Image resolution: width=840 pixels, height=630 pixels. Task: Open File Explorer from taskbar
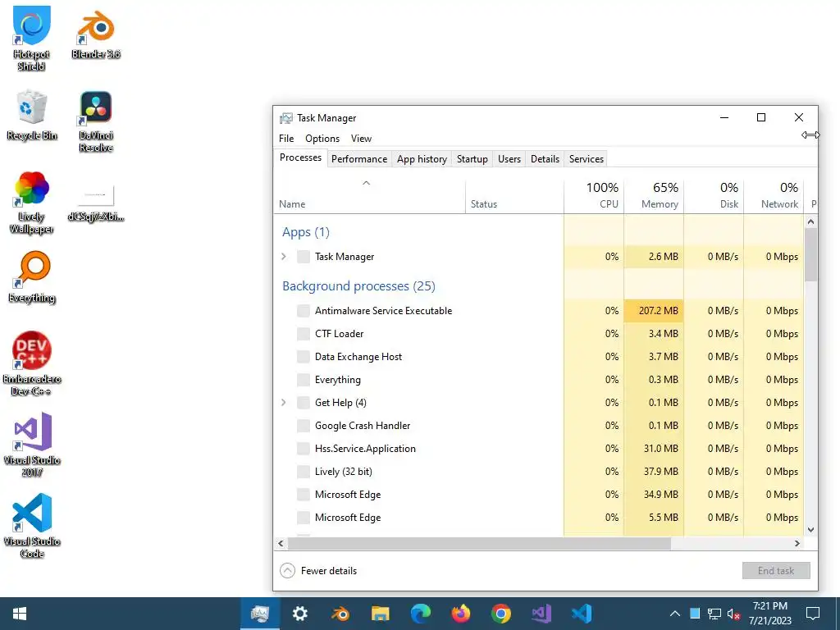381,614
